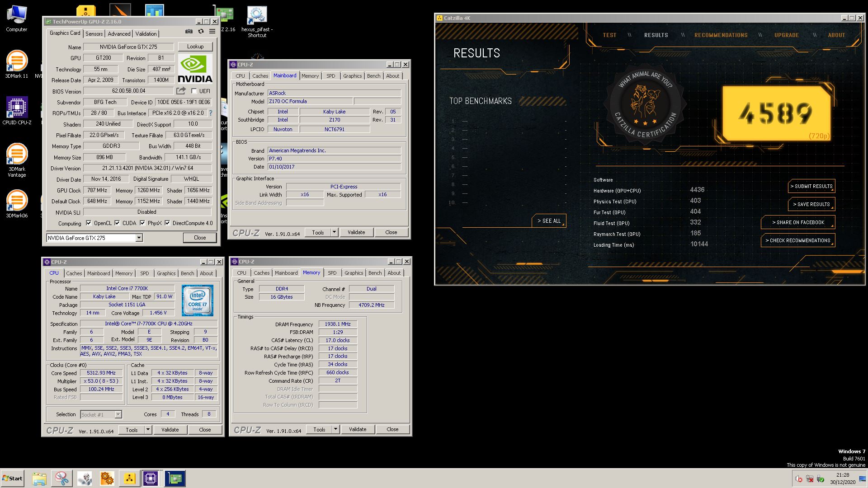This screenshot has width=868, height=488.
Task: Click the GPU-Z taskbar button
Action: point(175,479)
